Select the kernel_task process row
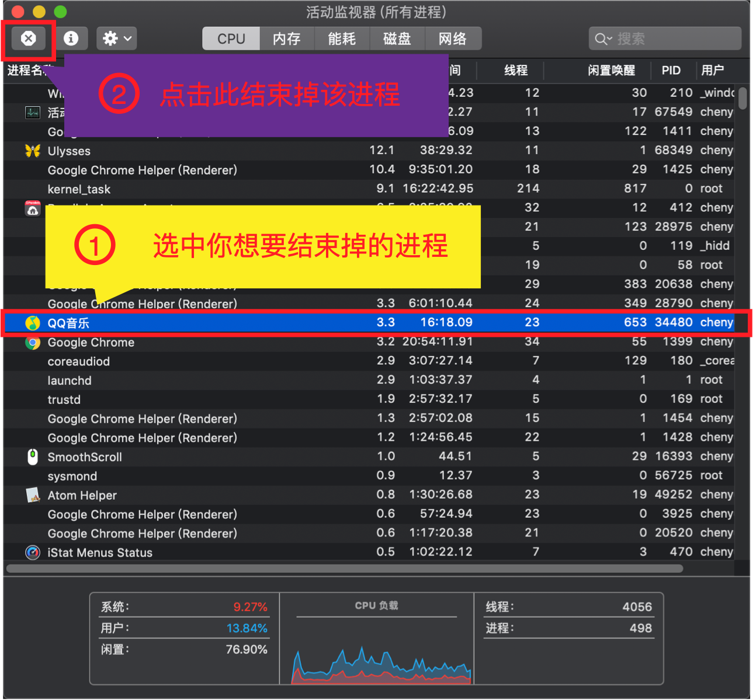 369,189
